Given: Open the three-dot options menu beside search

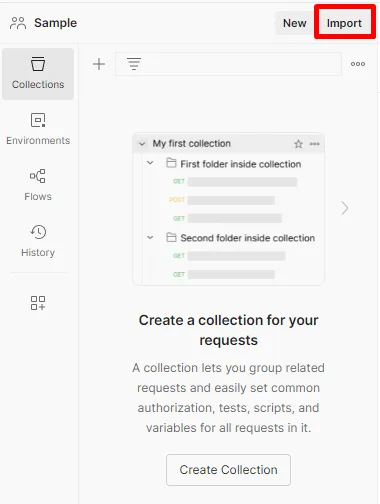Looking at the screenshot, I should (358, 64).
